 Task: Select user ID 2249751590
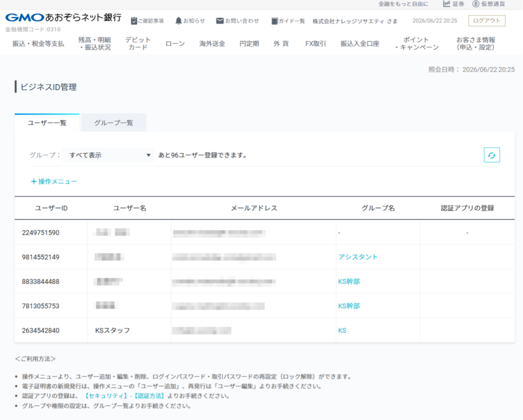(41, 233)
